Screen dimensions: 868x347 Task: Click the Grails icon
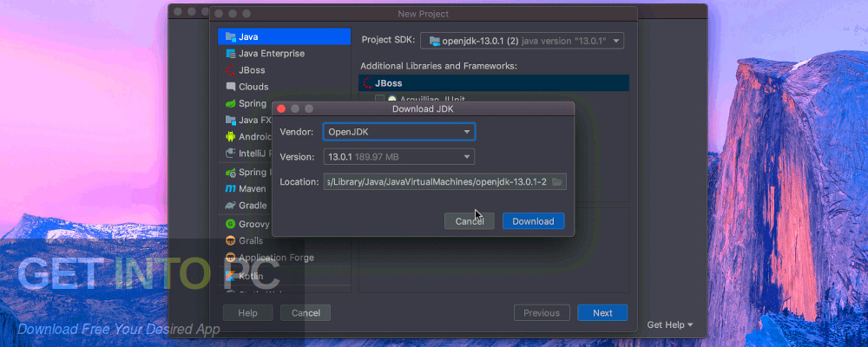[x=230, y=241]
